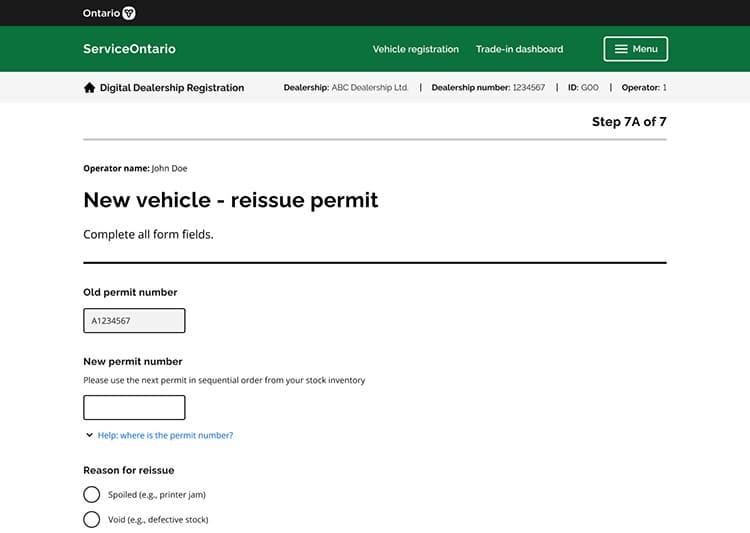Open the Digital Dealership Registration home link

(x=171, y=88)
